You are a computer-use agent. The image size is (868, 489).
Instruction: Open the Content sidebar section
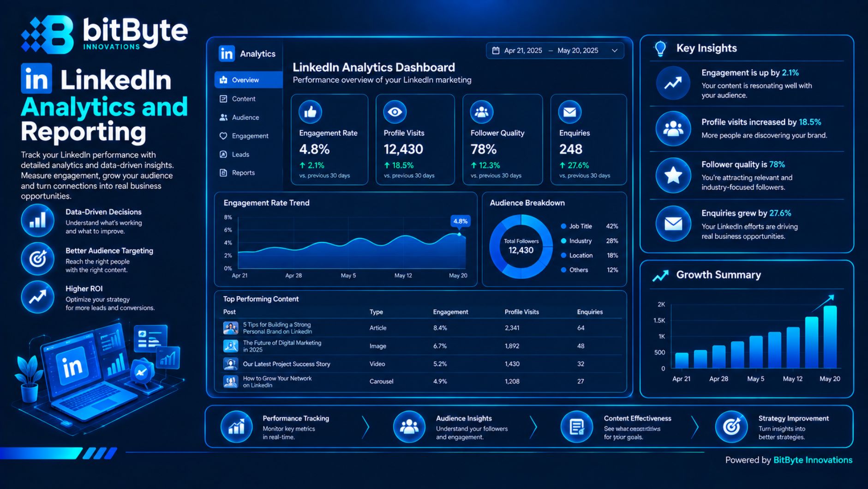tap(248, 99)
